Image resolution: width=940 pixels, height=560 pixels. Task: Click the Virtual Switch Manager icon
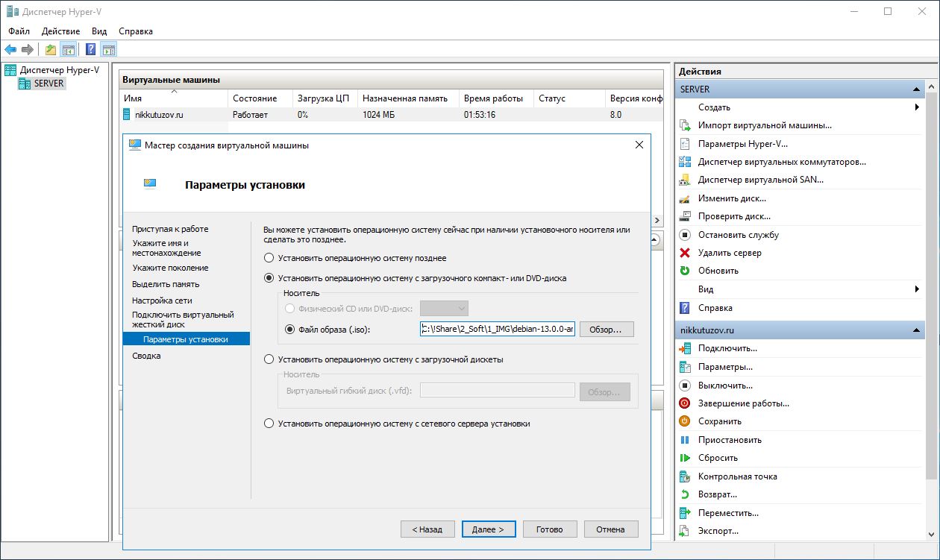tap(685, 162)
